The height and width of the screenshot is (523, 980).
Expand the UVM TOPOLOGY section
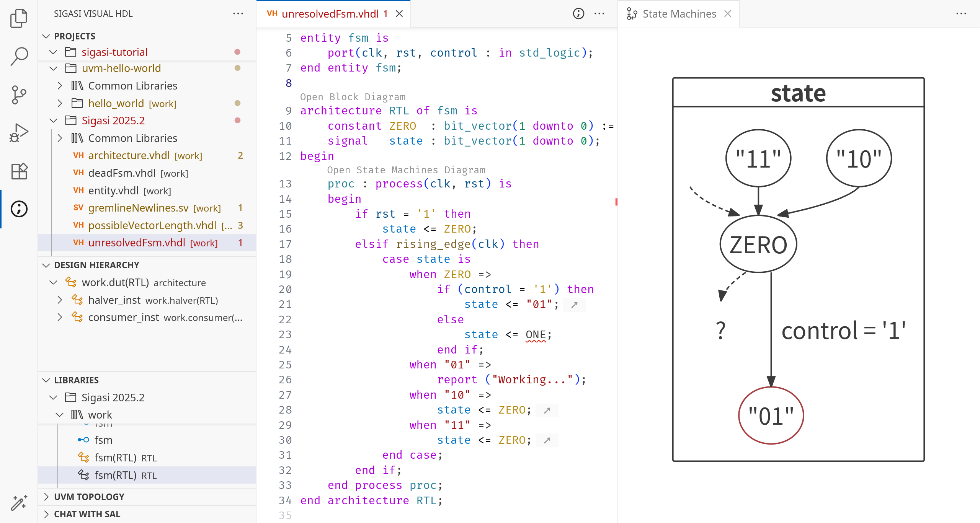tap(46, 497)
